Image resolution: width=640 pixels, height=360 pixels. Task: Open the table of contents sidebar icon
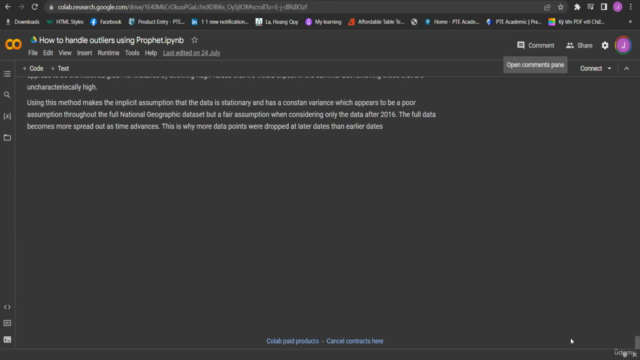[7, 74]
